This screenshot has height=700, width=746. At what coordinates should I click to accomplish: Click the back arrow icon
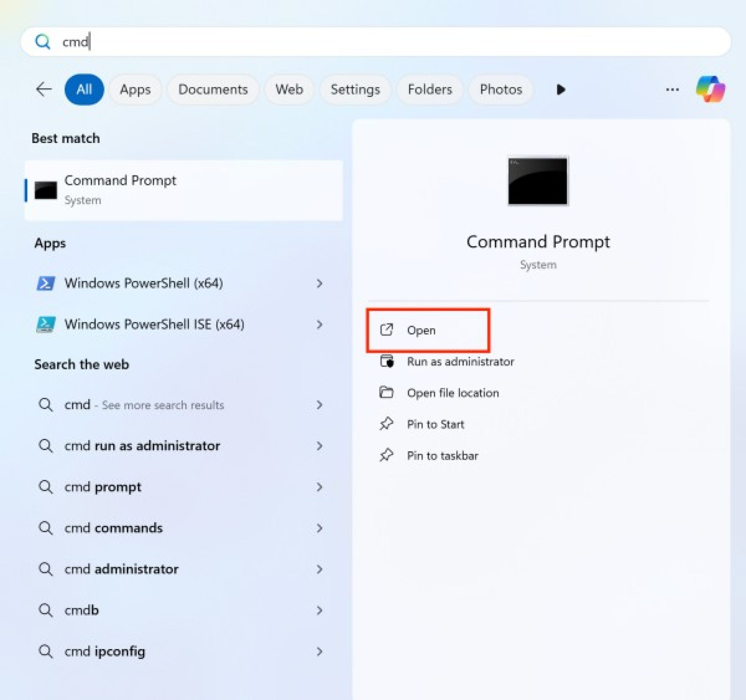point(44,89)
